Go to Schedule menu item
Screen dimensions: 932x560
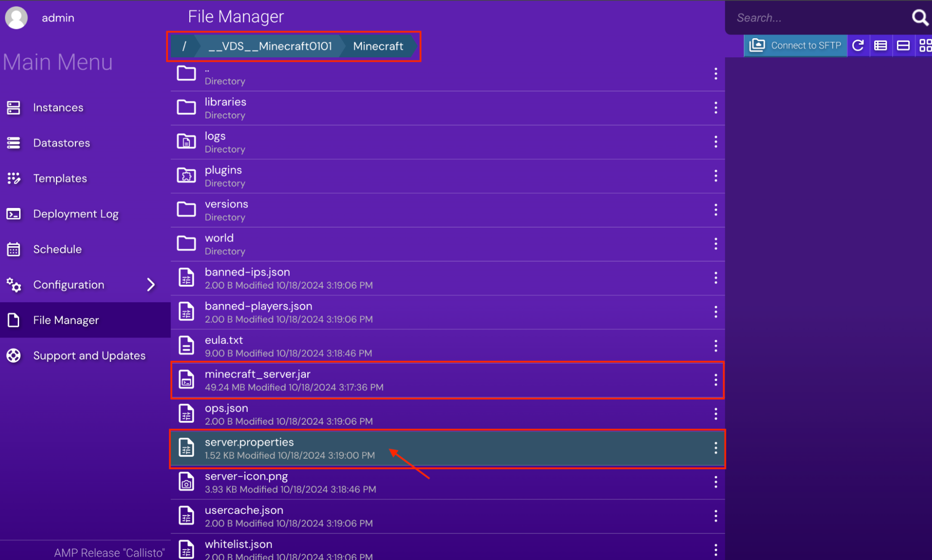click(x=57, y=249)
